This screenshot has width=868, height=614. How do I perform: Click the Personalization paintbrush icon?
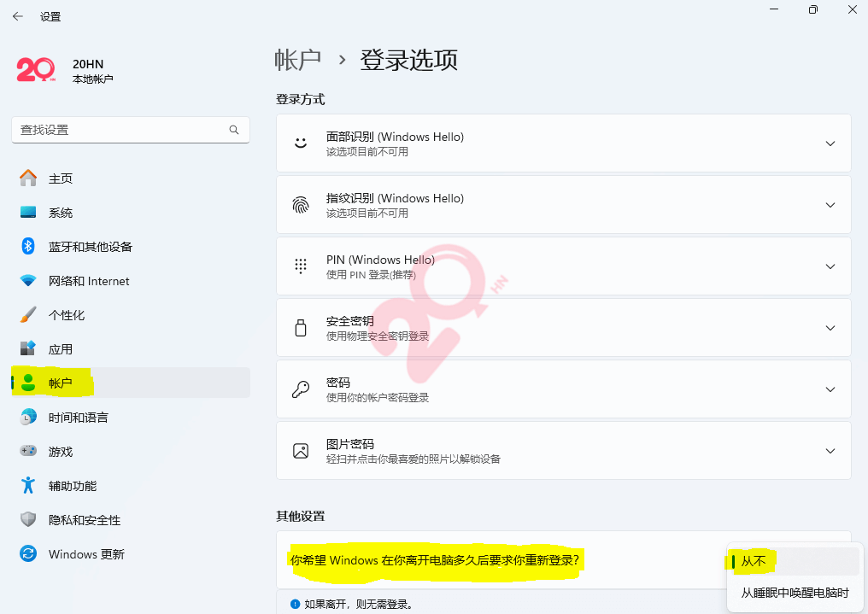(28, 315)
